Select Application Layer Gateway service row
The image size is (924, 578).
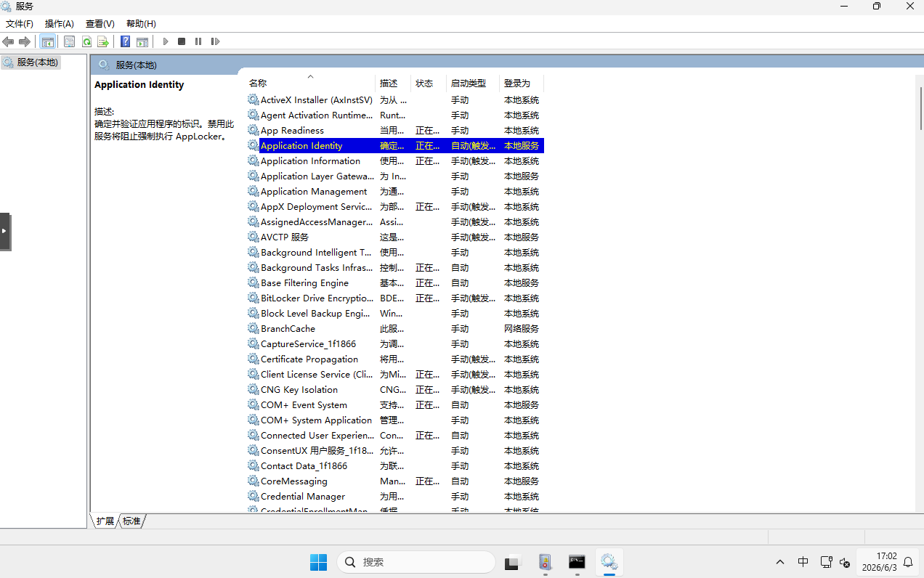pyautogui.click(x=395, y=176)
